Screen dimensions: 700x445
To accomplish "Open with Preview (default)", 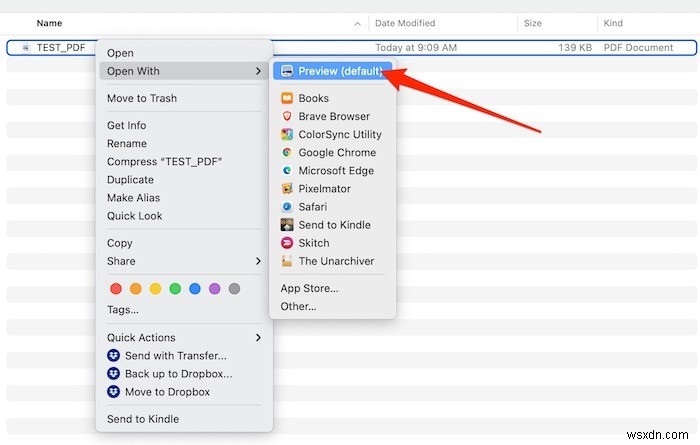I will pyautogui.click(x=333, y=71).
